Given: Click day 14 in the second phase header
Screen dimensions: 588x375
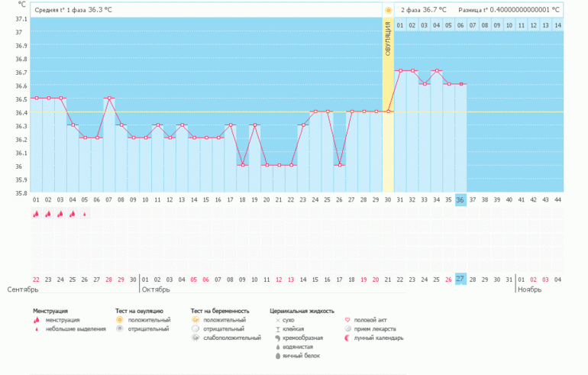Looking at the screenshot, I should click(x=557, y=25).
